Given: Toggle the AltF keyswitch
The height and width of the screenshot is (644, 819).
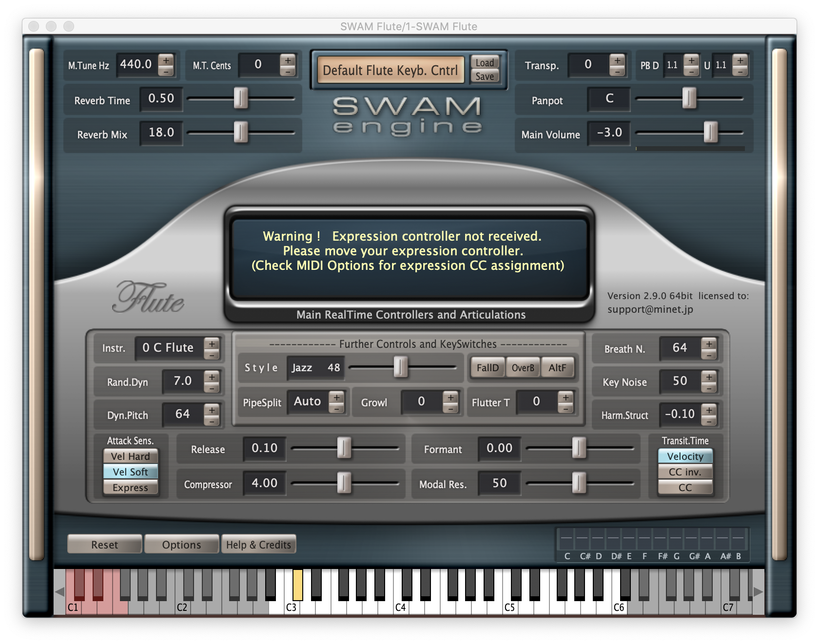Looking at the screenshot, I should 557,368.
